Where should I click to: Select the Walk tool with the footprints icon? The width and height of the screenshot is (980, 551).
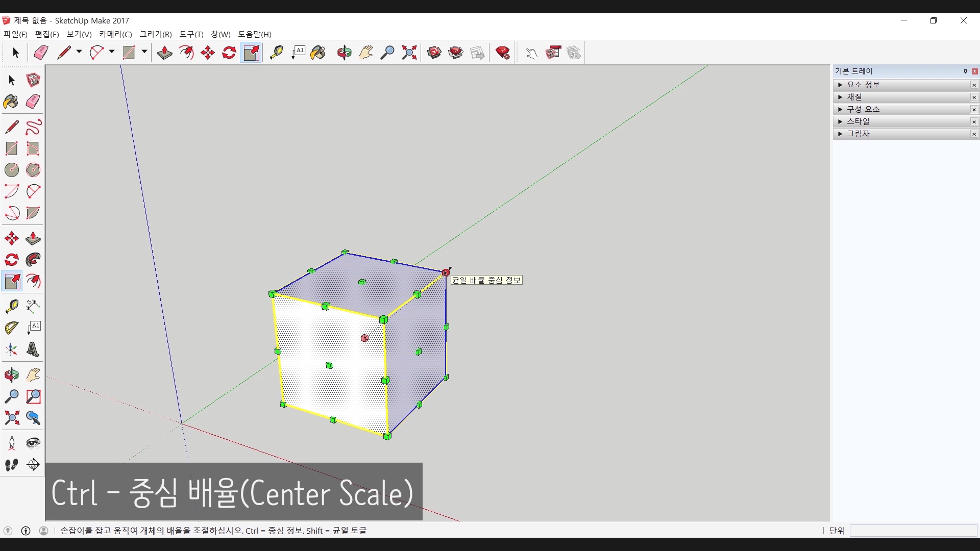pos(12,465)
